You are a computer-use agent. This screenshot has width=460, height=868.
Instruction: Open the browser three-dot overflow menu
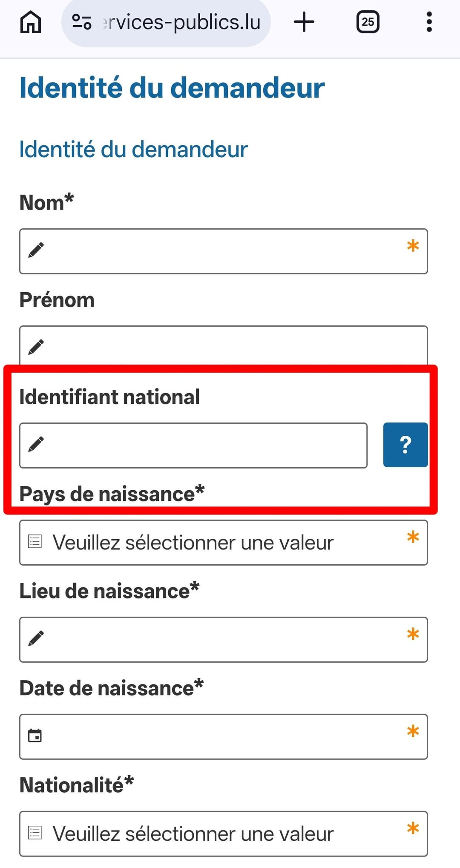click(429, 22)
